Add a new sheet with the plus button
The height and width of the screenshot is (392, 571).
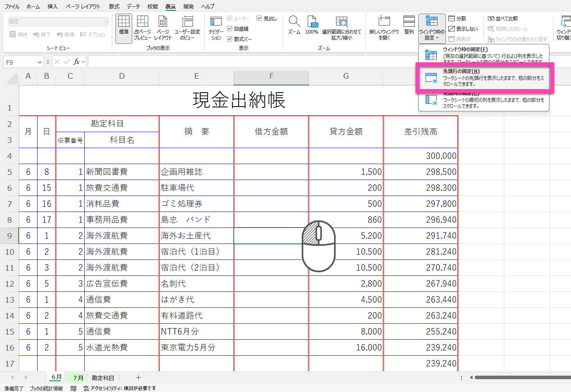[x=138, y=378]
